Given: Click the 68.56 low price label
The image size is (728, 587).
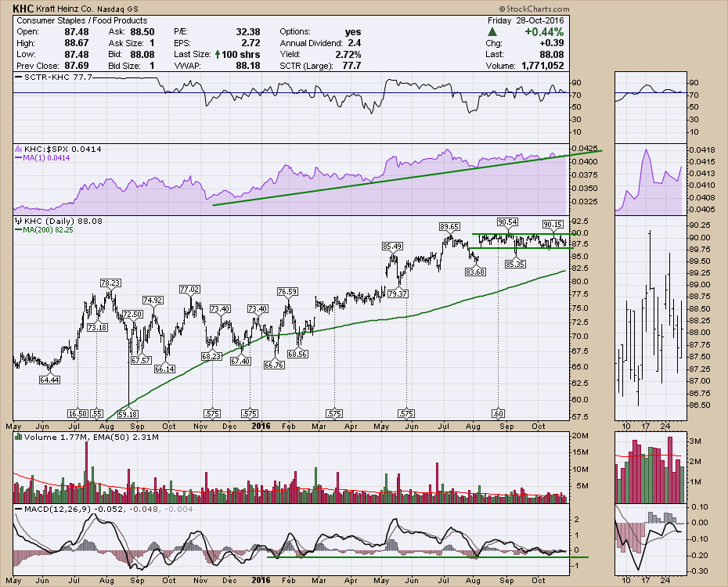Looking at the screenshot, I should click(297, 354).
